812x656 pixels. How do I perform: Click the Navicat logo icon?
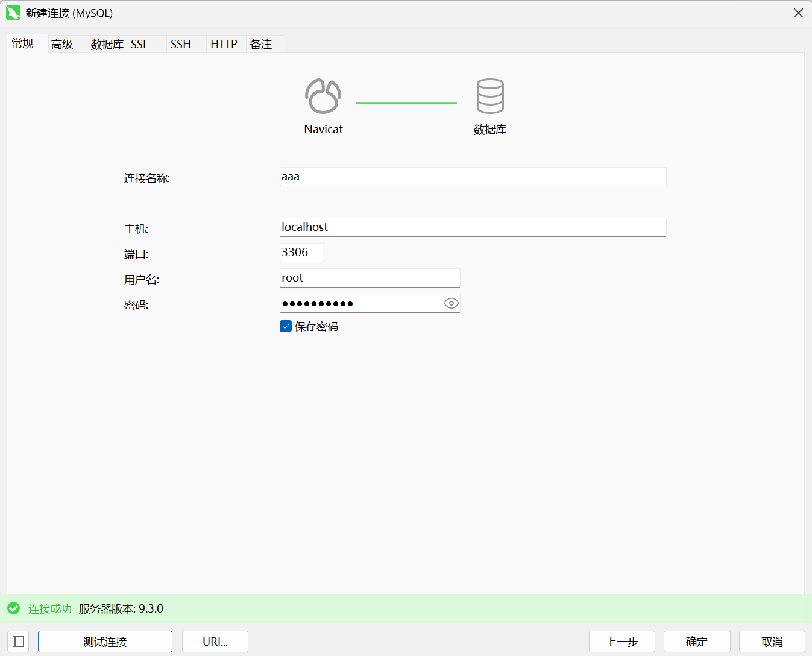(323, 96)
